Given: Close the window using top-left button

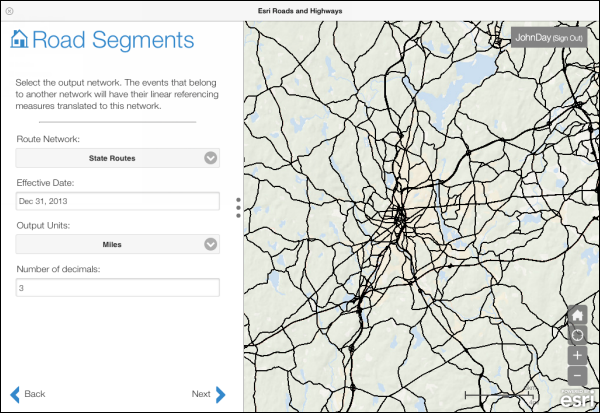Looking at the screenshot, I should pos(9,9).
